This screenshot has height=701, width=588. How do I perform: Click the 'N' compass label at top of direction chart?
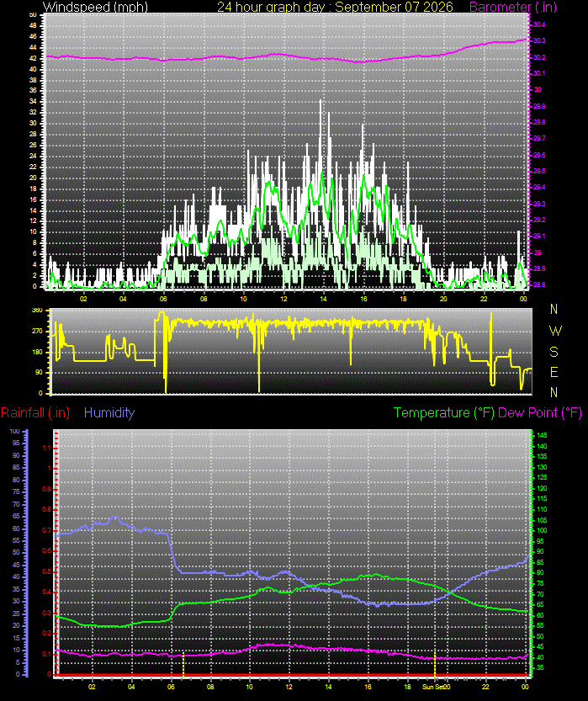(x=554, y=309)
